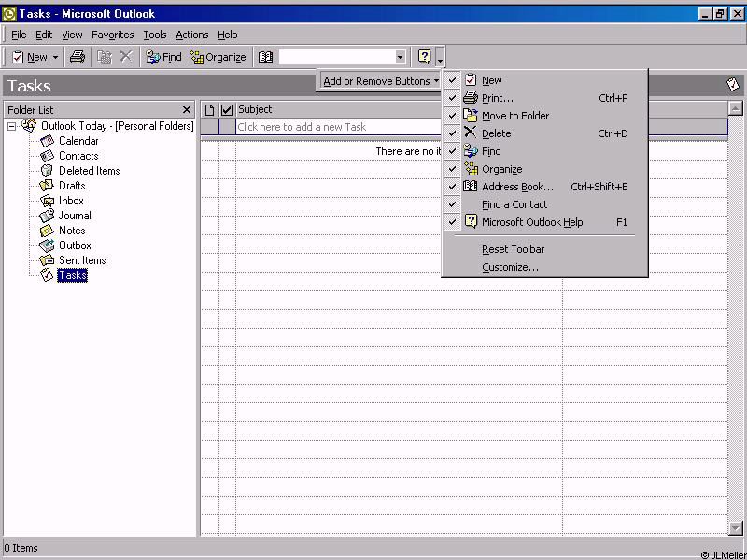Open the Calendar folder in Folder List
Viewport: 747px width, 560px height.
(78, 141)
